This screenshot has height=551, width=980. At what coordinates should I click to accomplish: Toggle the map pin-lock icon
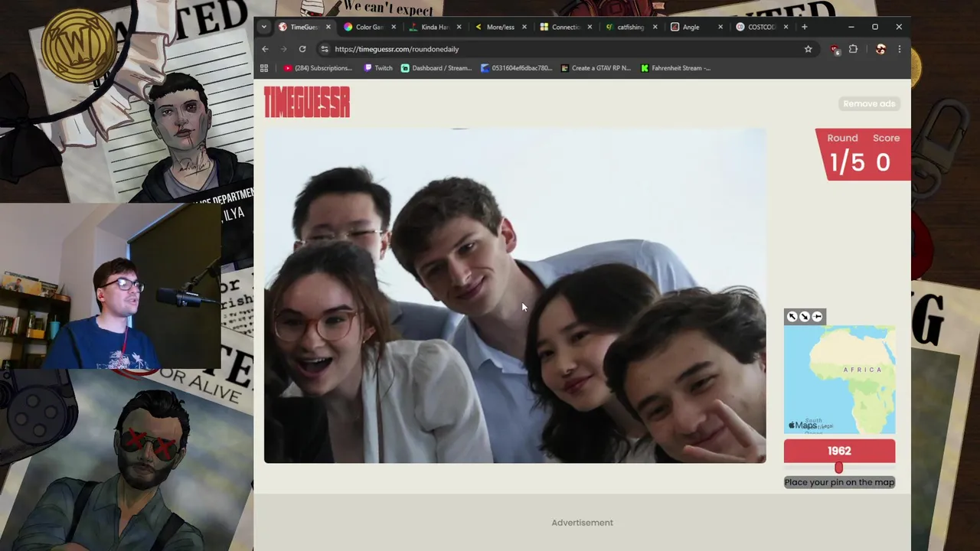click(817, 317)
